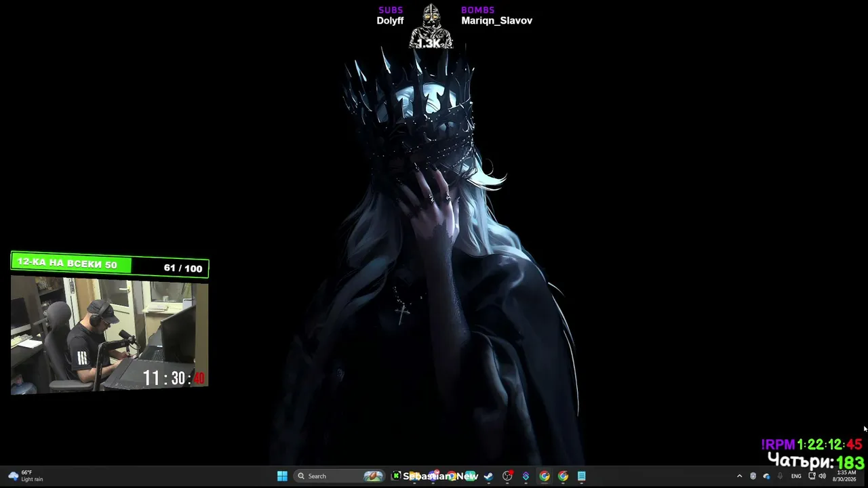868x488 pixels.
Task: Click the microphone tray icon
Action: point(780,476)
